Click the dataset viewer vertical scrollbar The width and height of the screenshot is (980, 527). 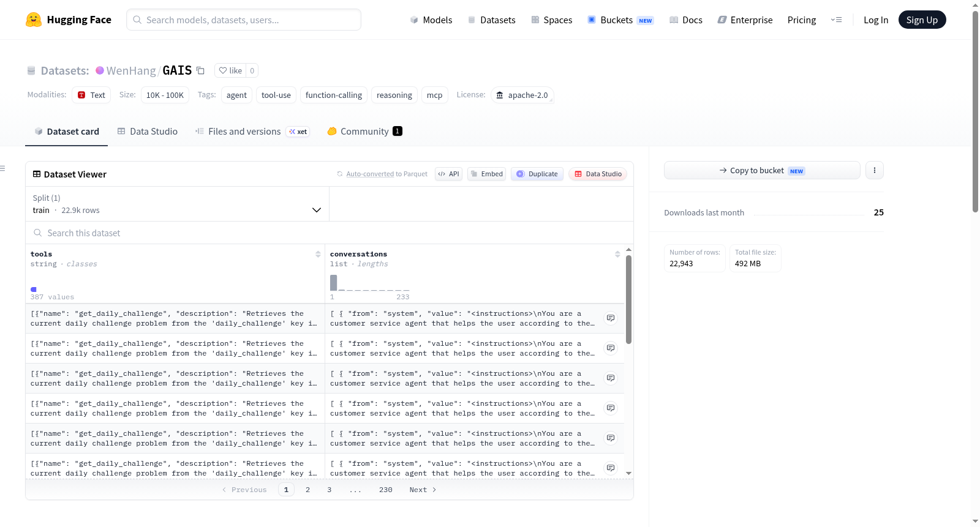[628, 299]
